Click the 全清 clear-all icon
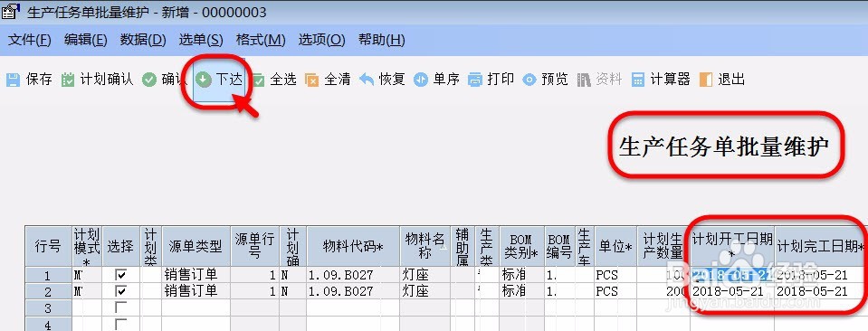The height and width of the screenshot is (331, 868). pos(312,80)
